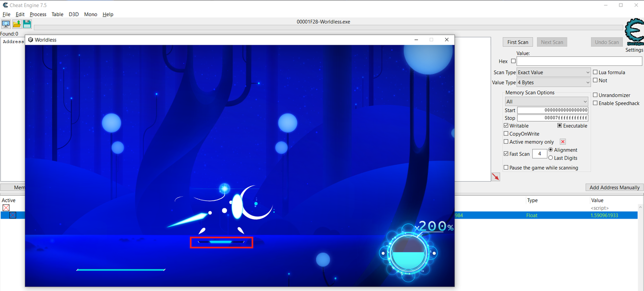Open the Mono menu
This screenshot has height=291, width=644.
91,15
